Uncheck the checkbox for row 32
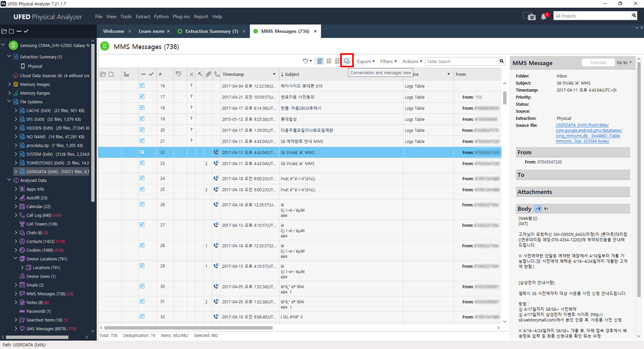Viewport: 644px width, 349px height. click(142, 316)
